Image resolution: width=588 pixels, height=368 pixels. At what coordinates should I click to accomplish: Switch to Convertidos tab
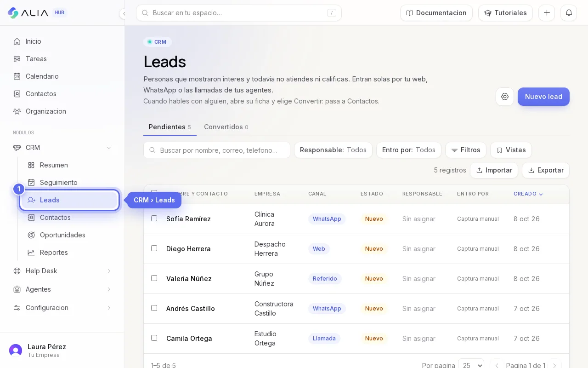pyautogui.click(x=226, y=127)
